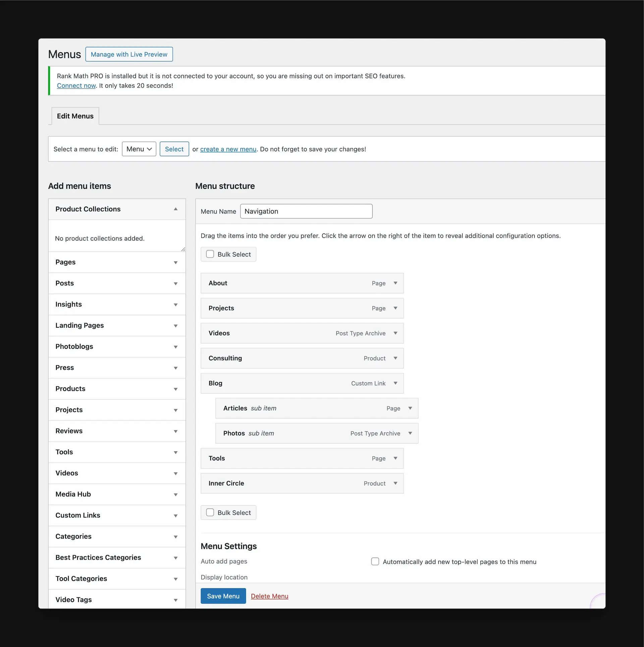The width and height of the screenshot is (644, 647).
Task: Check the bottom Bulk Select checkbox
Action: (210, 512)
